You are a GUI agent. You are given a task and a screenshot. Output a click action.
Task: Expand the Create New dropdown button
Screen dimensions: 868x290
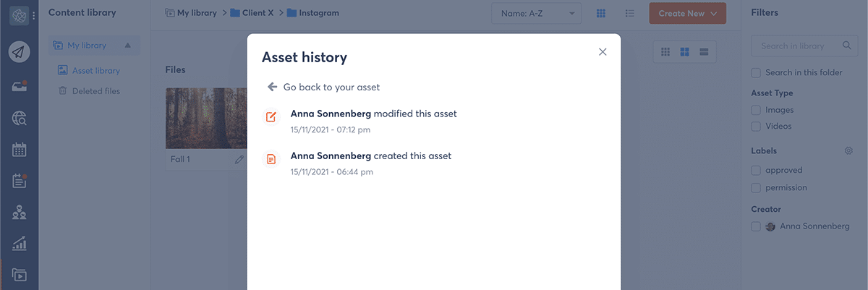pyautogui.click(x=687, y=13)
